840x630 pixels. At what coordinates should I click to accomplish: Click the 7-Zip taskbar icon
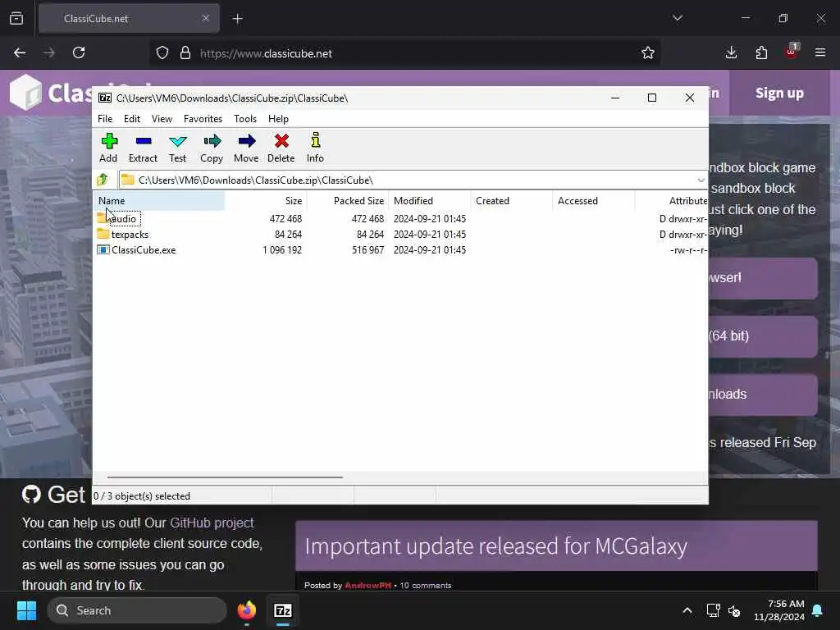tap(283, 610)
